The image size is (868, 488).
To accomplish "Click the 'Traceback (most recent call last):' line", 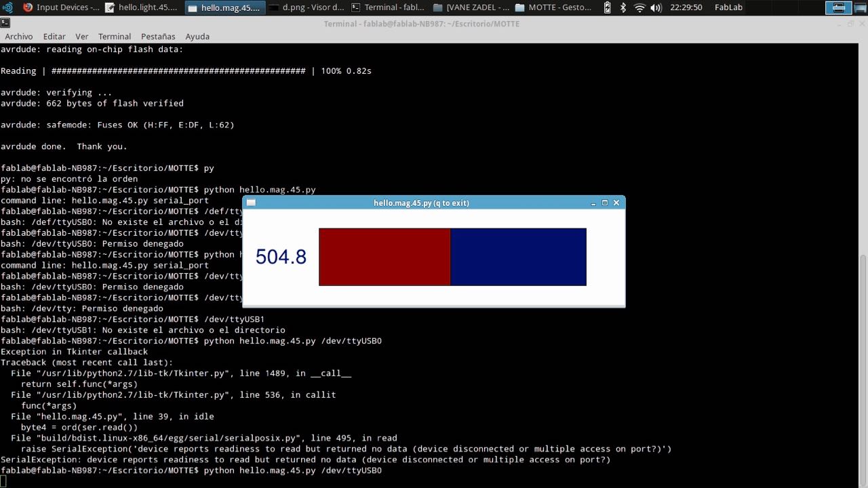I will 87,363.
